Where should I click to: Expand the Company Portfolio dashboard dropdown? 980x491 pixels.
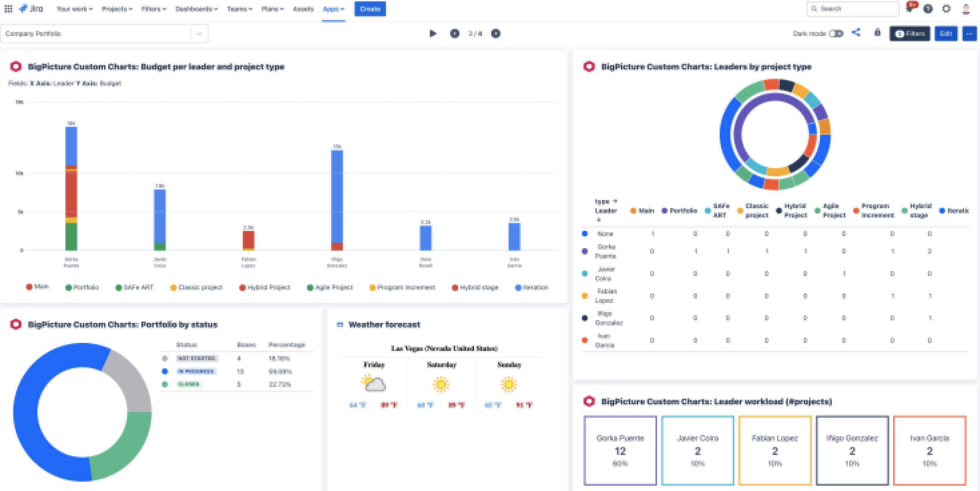coord(199,33)
